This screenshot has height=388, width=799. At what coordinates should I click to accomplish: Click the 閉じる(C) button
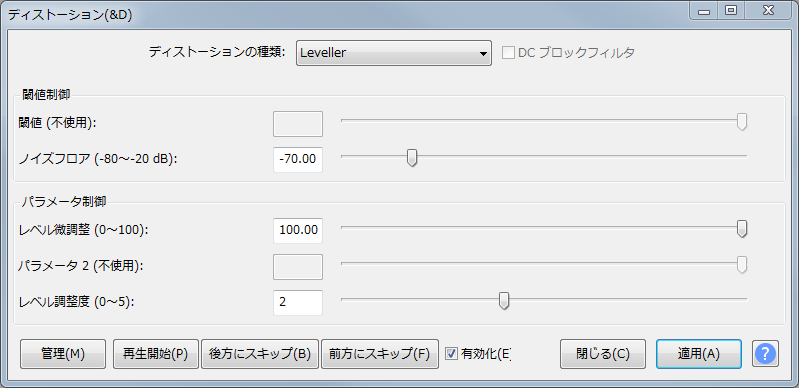[603, 354]
